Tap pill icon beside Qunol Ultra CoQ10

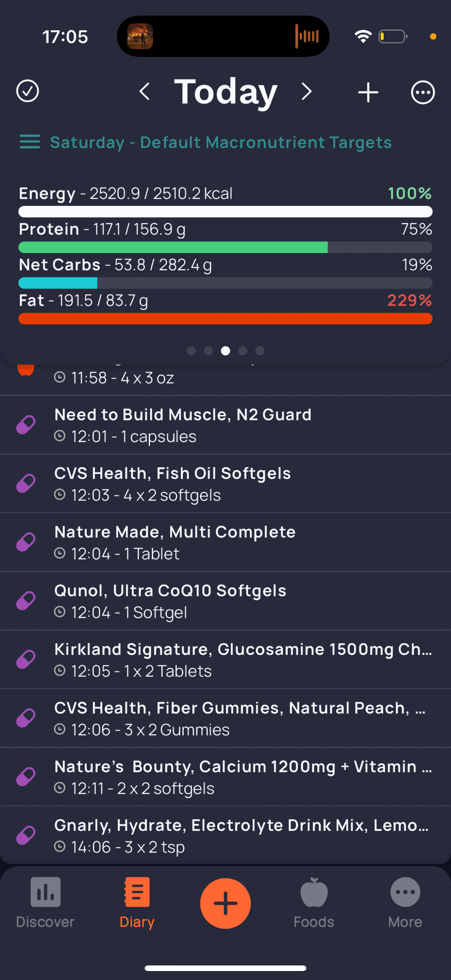coord(26,601)
